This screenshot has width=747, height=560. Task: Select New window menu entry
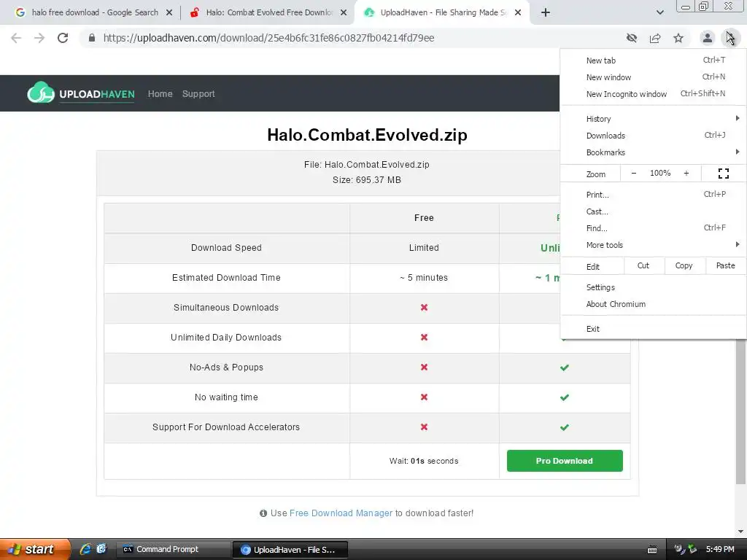pos(653,77)
